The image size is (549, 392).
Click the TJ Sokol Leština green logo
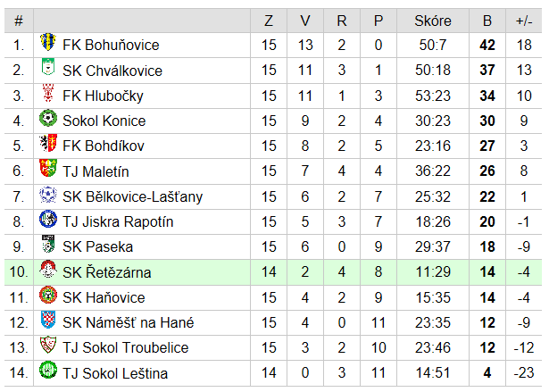tap(48, 371)
